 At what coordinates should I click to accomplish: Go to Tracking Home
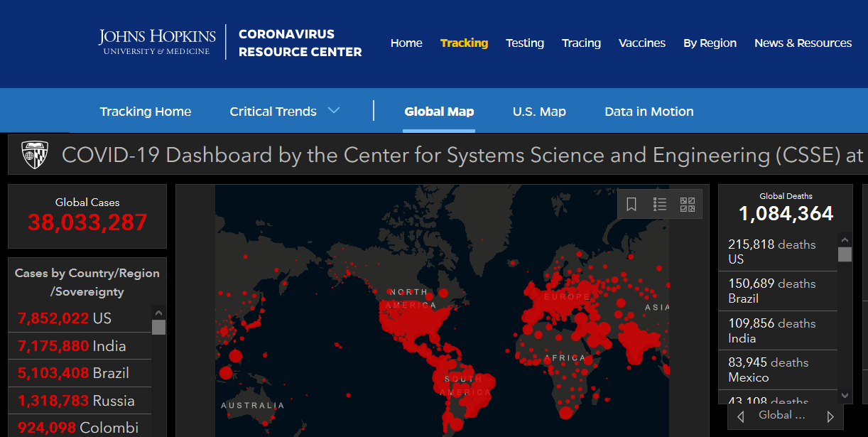[x=145, y=112]
